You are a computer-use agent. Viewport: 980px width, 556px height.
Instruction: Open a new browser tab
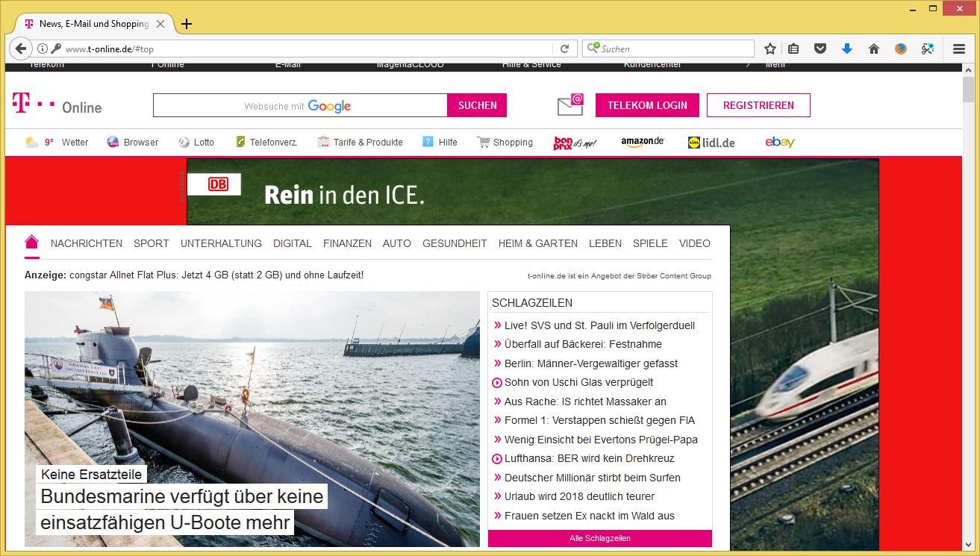pyautogui.click(x=187, y=24)
